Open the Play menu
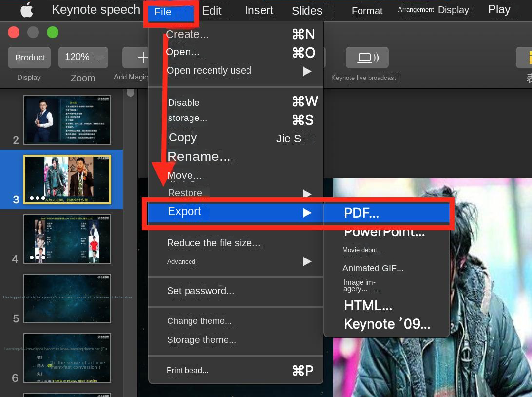Screen dimensions: 532x397 point(499,9)
